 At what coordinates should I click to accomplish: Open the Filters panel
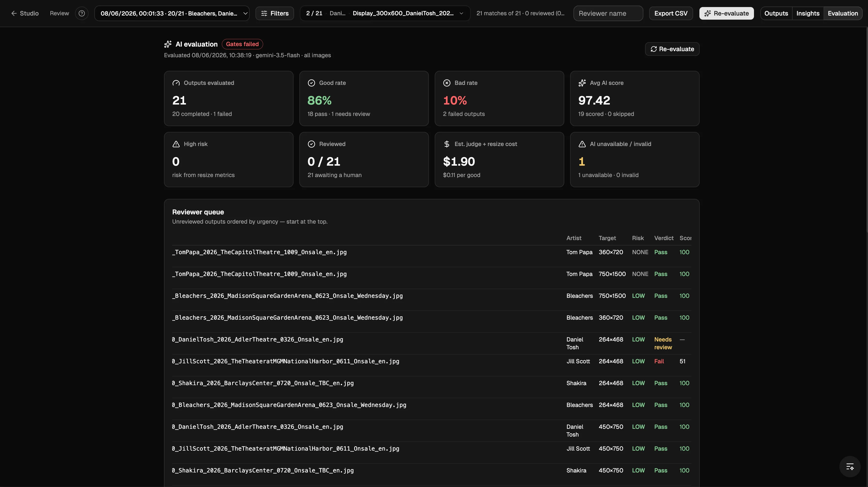[275, 13]
